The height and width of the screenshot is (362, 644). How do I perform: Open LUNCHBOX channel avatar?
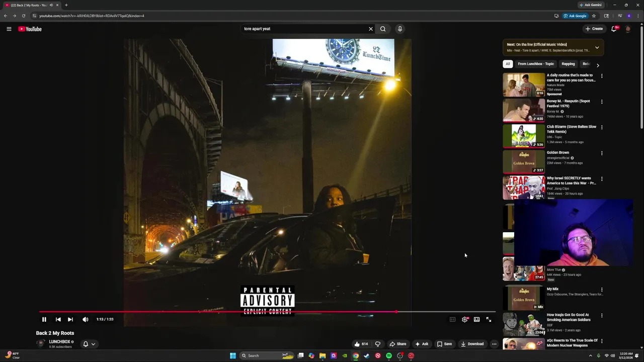click(41, 343)
